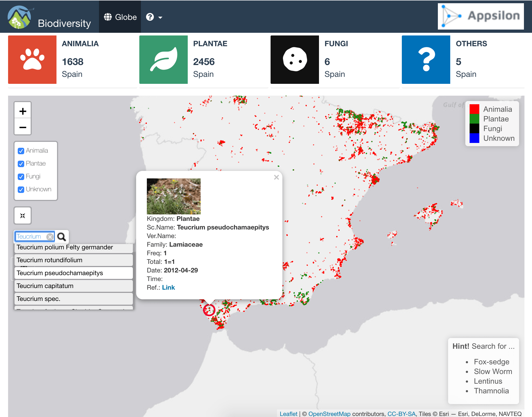Click the Plantae leaf icon tile

tap(163, 59)
